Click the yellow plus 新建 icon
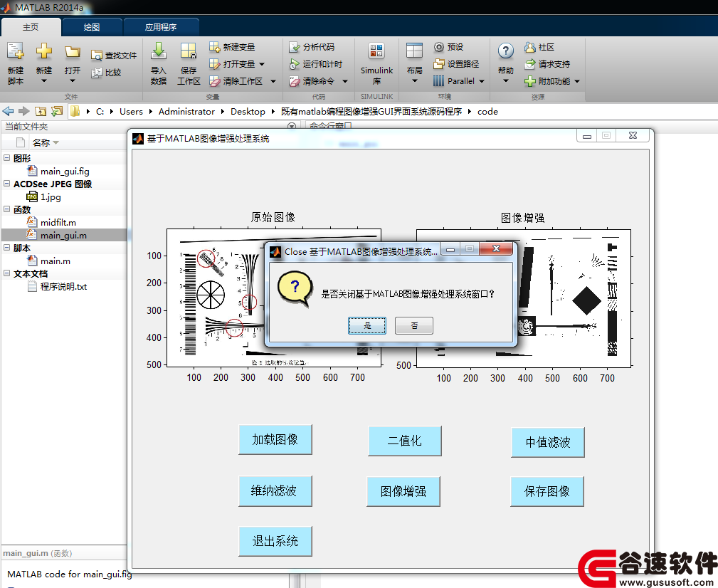The height and width of the screenshot is (588, 718). pos(44,51)
